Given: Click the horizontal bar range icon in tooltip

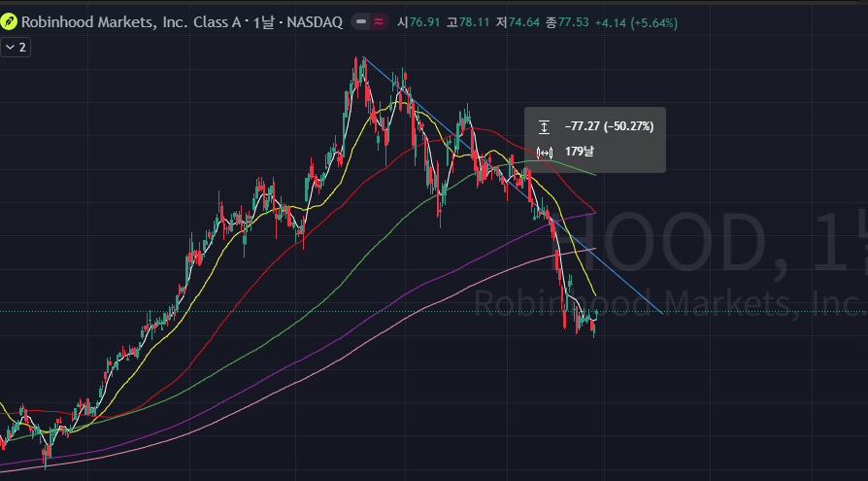Looking at the screenshot, I should click(545, 152).
